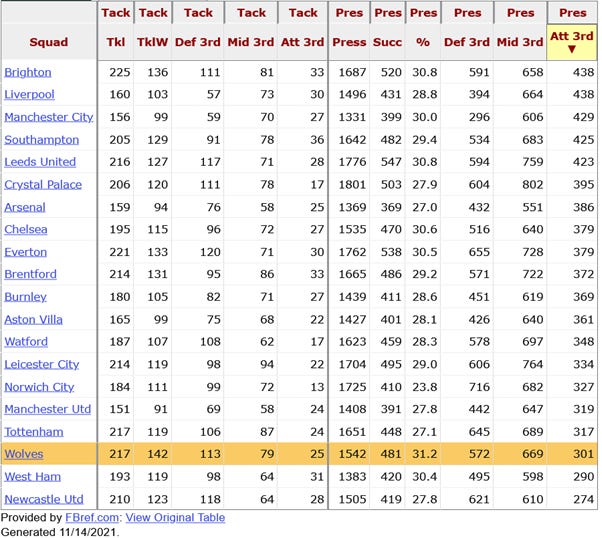602x538 pixels.
Task: Sort table by Squad column header
Action: [x=49, y=42]
